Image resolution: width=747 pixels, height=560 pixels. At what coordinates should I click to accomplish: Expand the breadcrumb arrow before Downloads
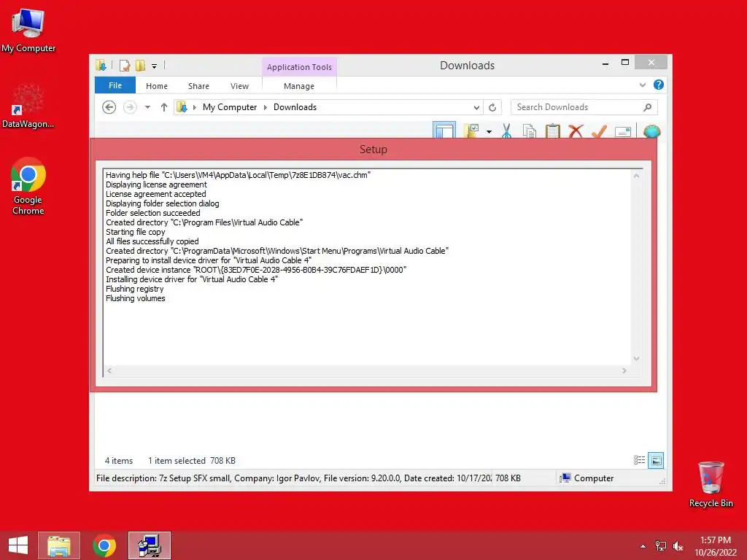pyautogui.click(x=266, y=107)
